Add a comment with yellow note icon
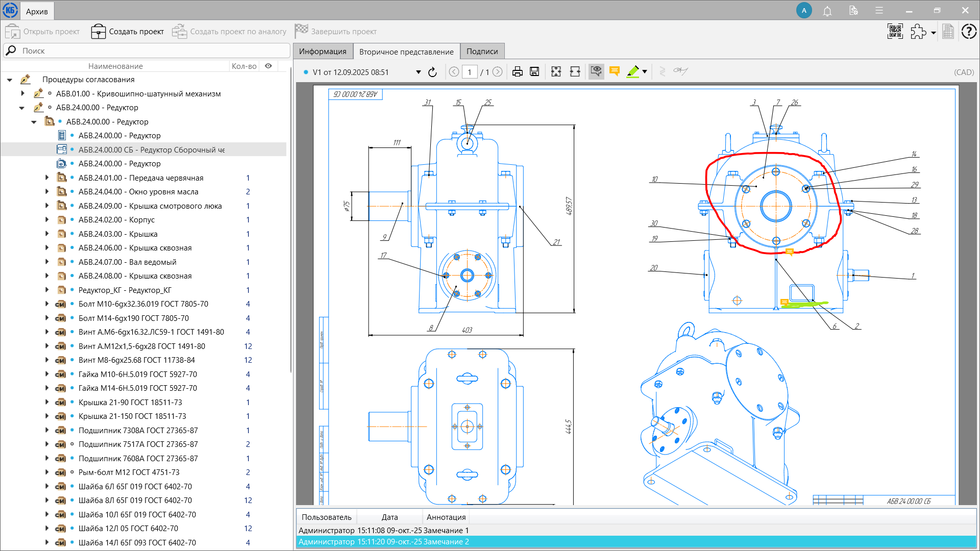Viewport: 980px width, 551px height. pyautogui.click(x=615, y=71)
